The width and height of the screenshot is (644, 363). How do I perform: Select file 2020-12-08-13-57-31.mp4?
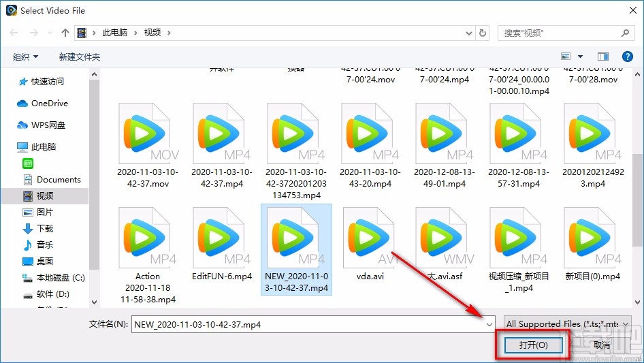(x=519, y=146)
